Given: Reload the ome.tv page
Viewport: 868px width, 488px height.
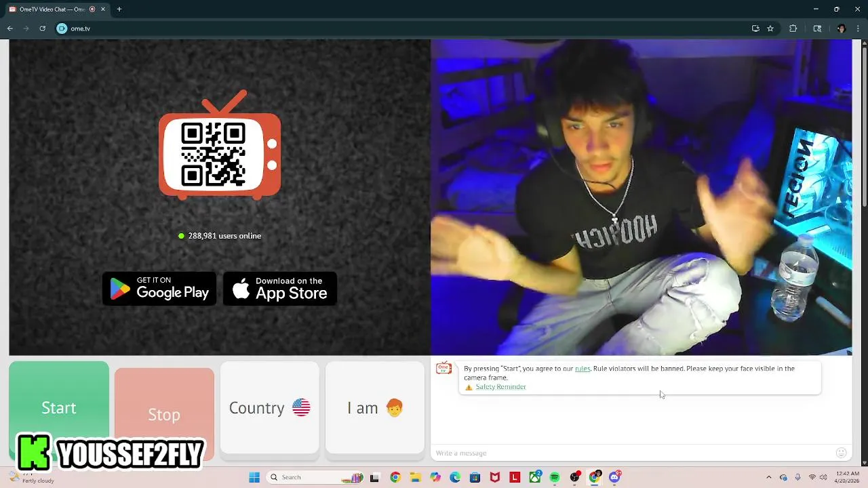Looking at the screenshot, I should pos(42,28).
